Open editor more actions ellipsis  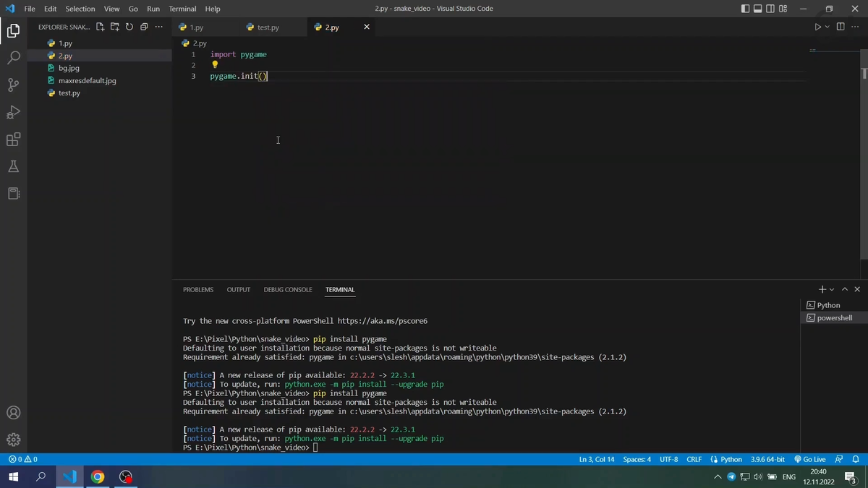[x=855, y=27]
